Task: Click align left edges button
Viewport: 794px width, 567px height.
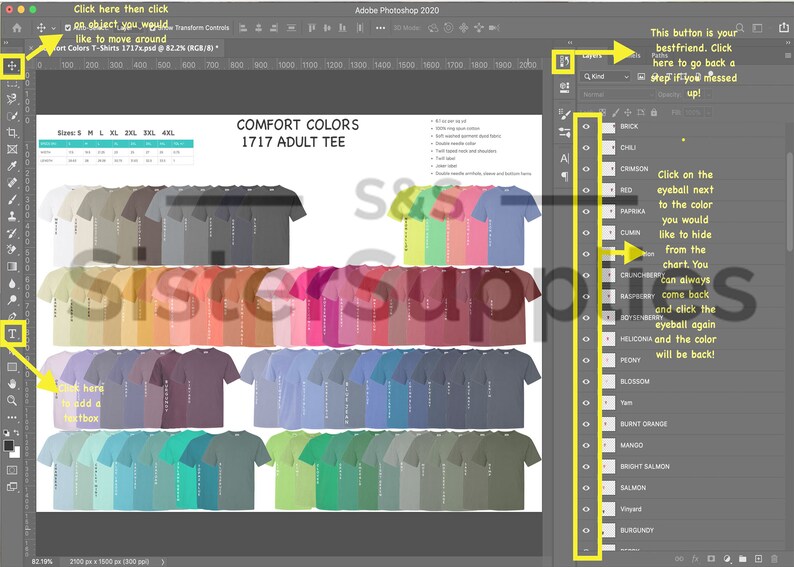Action: tap(243, 28)
